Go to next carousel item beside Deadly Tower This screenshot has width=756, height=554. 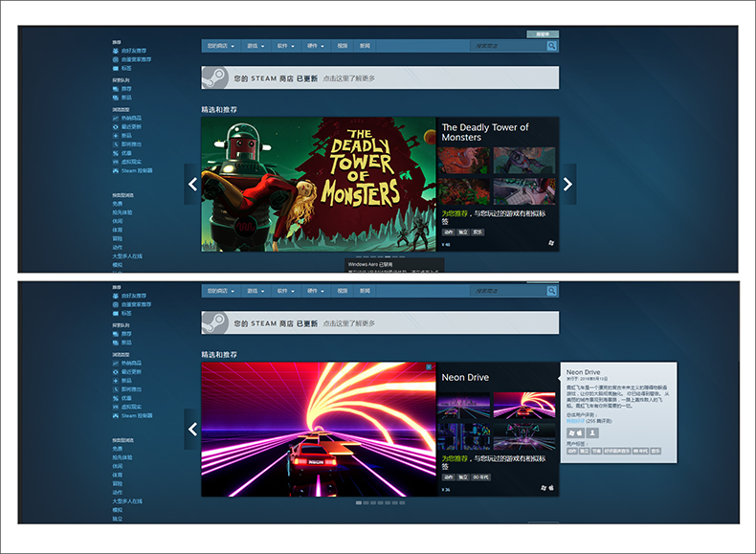(x=568, y=184)
